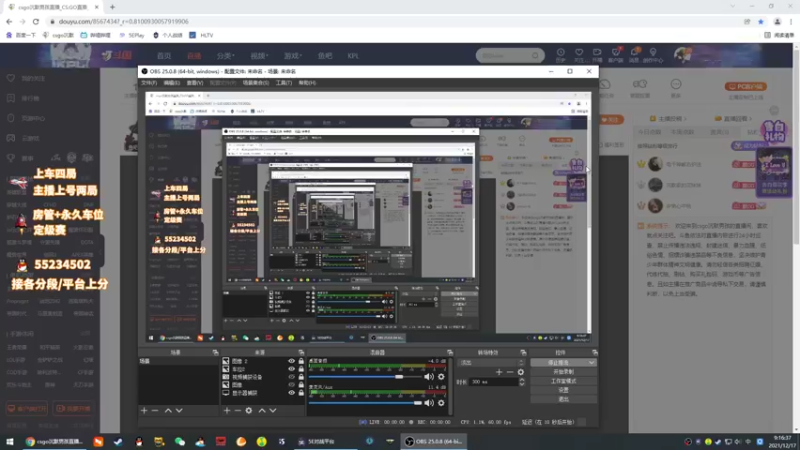Open the Douyu 游戏 nav dropdown
Screen dimensions: 800x450
(293, 56)
